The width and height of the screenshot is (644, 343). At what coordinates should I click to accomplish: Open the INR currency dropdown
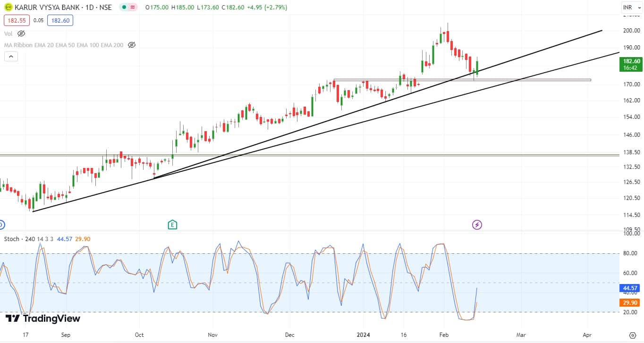[630, 8]
